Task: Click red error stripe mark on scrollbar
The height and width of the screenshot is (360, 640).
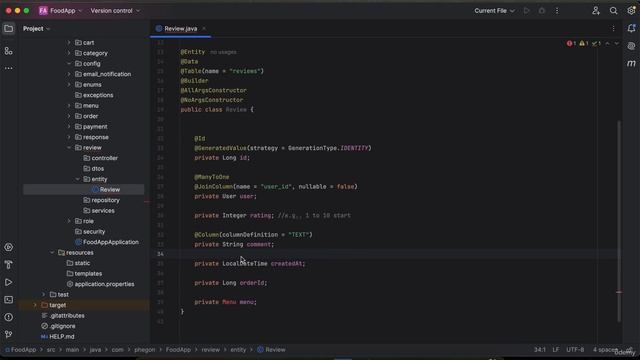Action: pos(619,292)
